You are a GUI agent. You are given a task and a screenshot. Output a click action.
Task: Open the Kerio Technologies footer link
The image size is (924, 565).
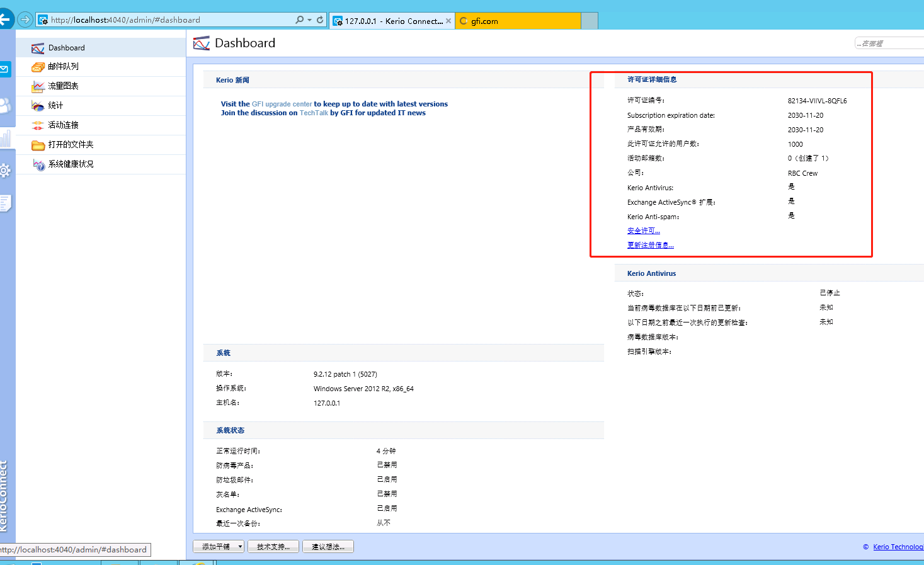click(x=898, y=547)
